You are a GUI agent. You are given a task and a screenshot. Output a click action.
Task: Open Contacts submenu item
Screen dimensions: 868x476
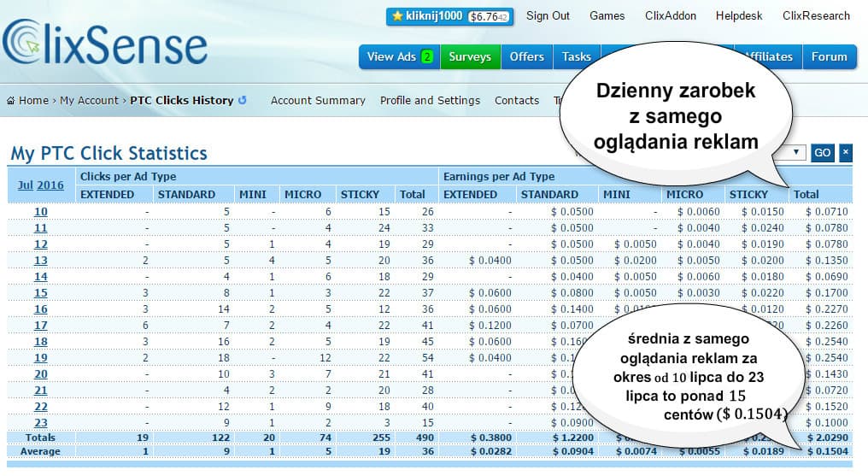click(517, 101)
